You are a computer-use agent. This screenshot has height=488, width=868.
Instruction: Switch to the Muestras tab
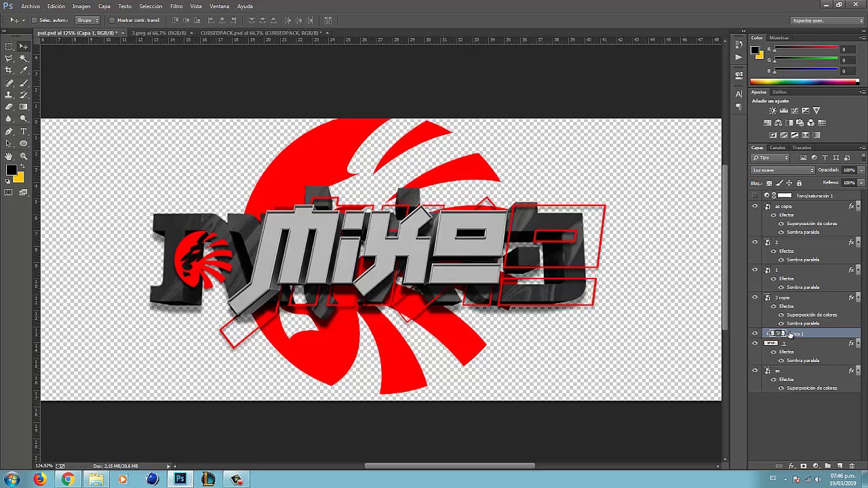[779, 38]
